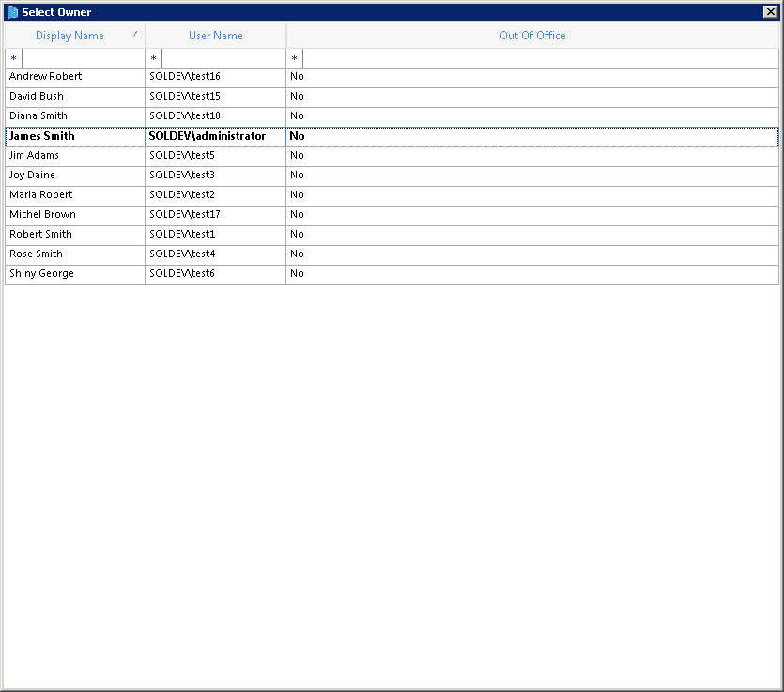Viewport: 784px width, 692px height.
Task: Click user name SOLDEV\test3
Action: [182, 175]
